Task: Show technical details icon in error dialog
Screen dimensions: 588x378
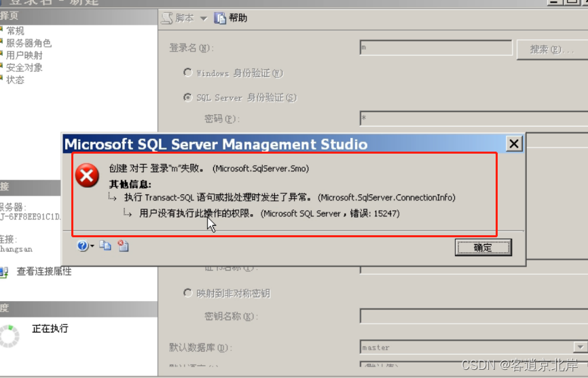Action: [123, 245]
